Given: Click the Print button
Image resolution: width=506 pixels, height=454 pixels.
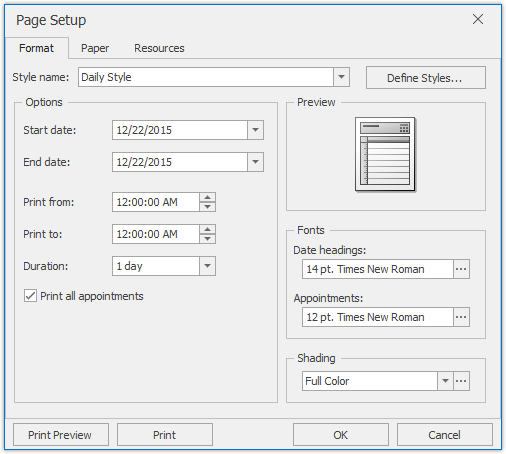Looking at the screenshot, I should pos(165,435).
